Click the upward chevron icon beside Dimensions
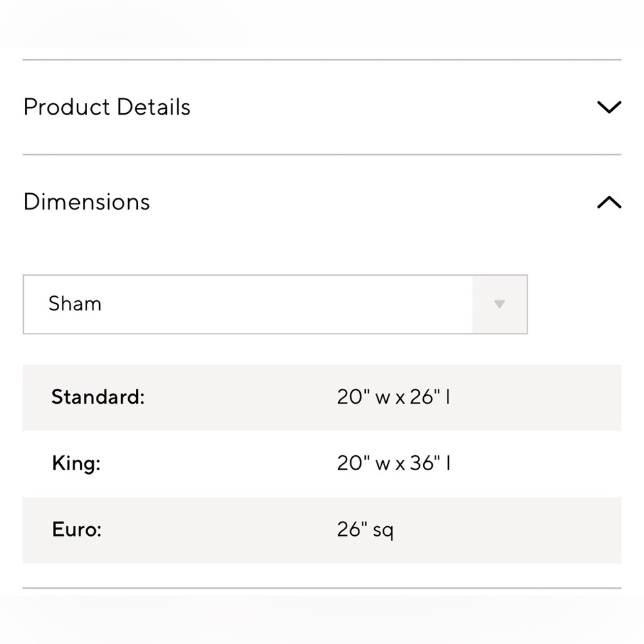Image resolution: width=644 pixels, height=644 pixels. click(609, 202)
